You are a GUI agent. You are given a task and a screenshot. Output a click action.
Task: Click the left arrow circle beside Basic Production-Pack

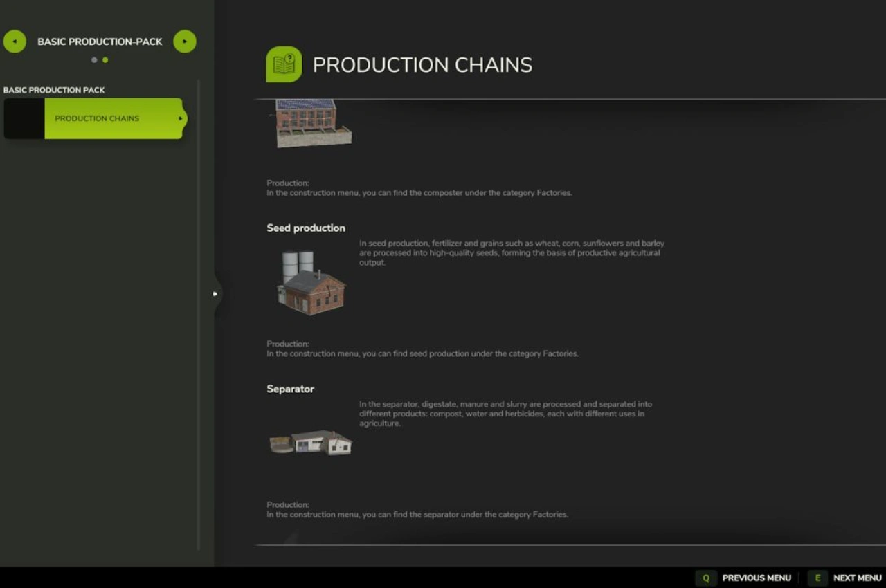[15, 42]
